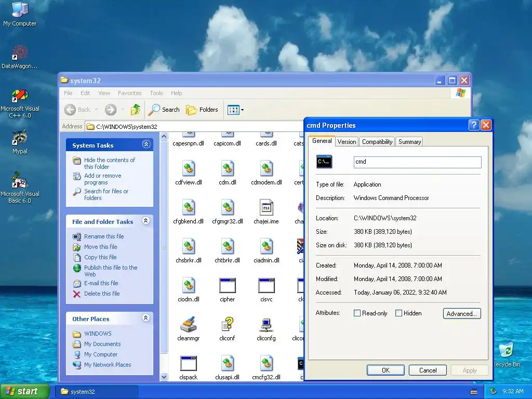Select the cipher file icon

pos(228,286)
